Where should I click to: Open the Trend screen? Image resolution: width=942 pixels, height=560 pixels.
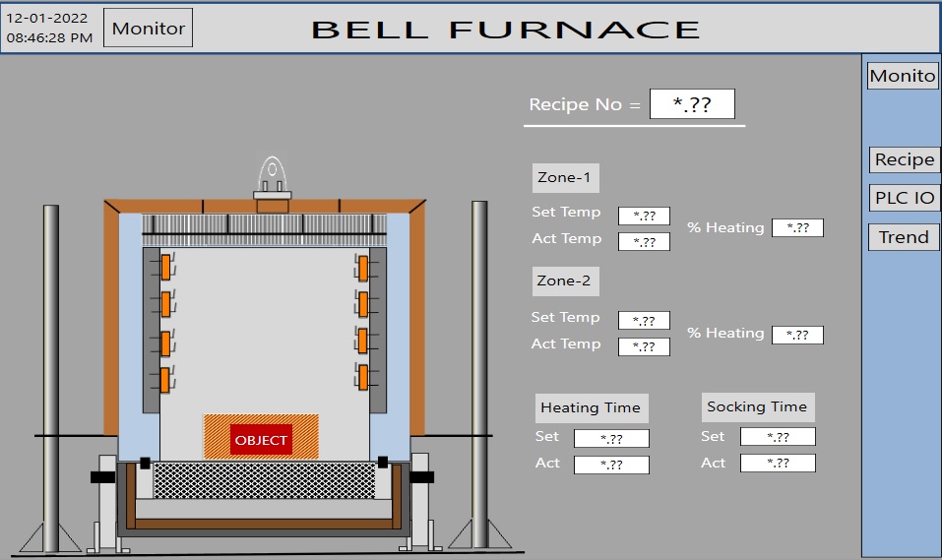click(x=905, y=237)
